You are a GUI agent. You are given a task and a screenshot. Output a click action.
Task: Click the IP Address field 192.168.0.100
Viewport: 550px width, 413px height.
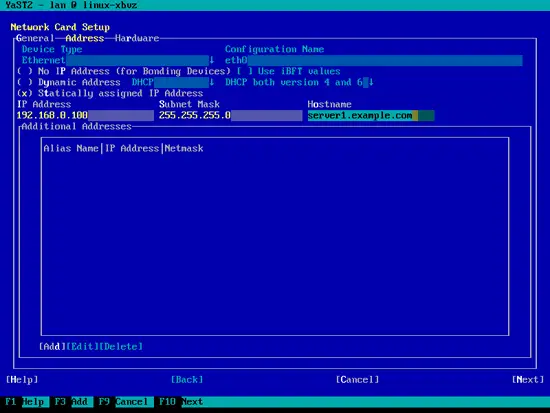point(85,115)
